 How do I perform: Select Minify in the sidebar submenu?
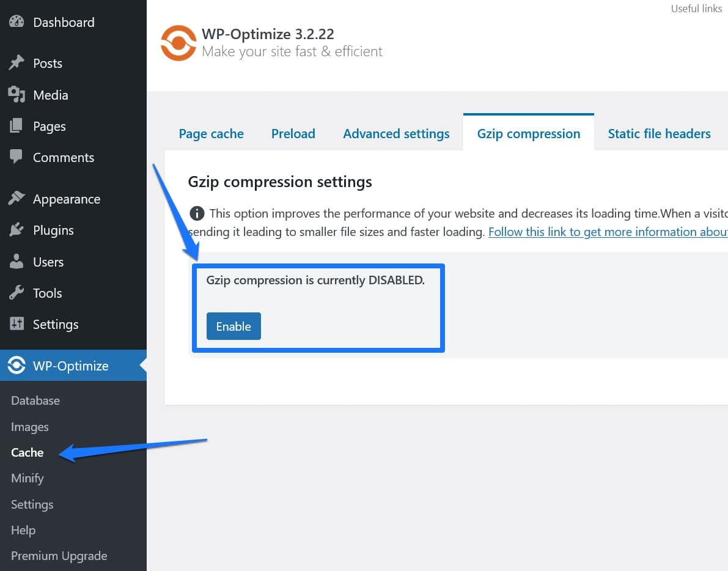[x=28, y=478]
